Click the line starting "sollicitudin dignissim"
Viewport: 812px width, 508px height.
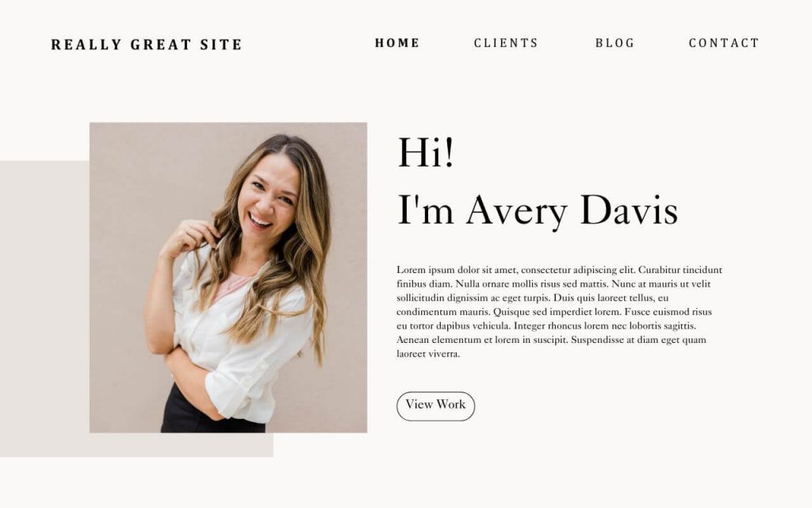coord(532,298)
